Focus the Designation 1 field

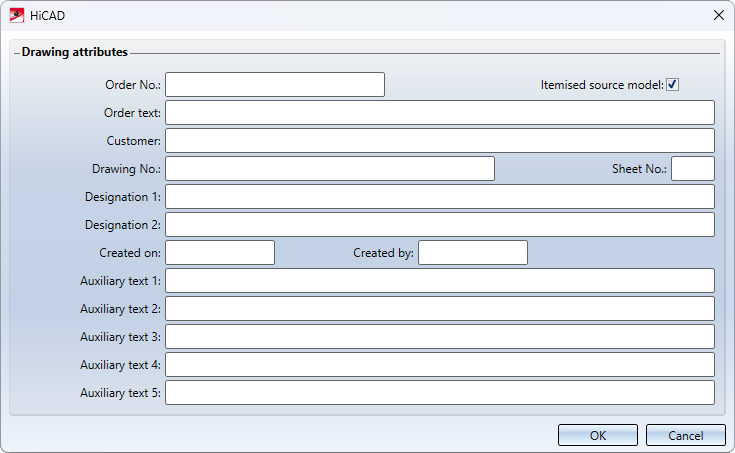[x=440, y=196]
